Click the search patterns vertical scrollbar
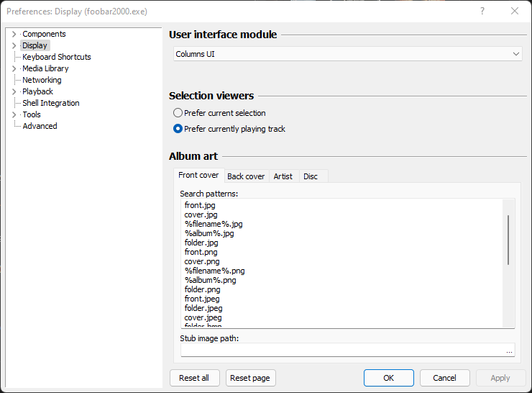This screenshot has width=532, height=393. [x=508, y=240]
